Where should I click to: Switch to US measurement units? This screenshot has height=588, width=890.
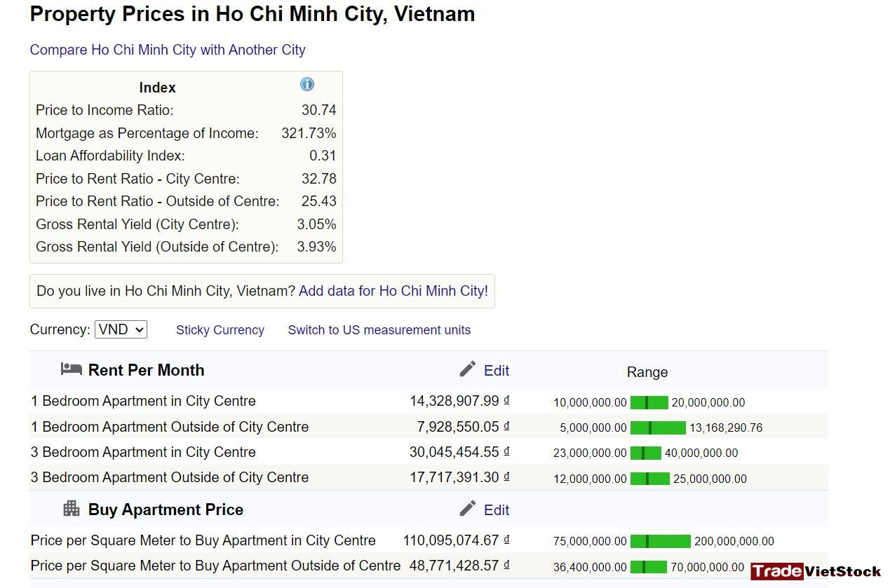click(x=379, y=330)
